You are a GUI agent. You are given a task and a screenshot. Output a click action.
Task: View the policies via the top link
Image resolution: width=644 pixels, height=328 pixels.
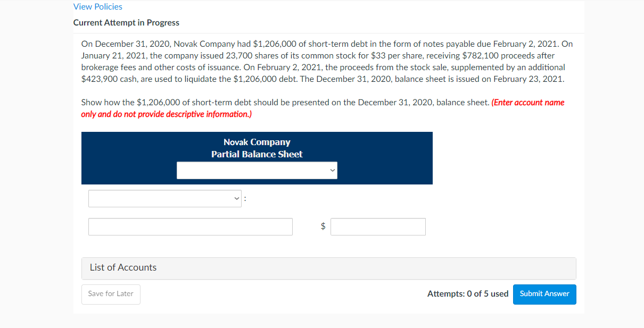click(97, 6)
